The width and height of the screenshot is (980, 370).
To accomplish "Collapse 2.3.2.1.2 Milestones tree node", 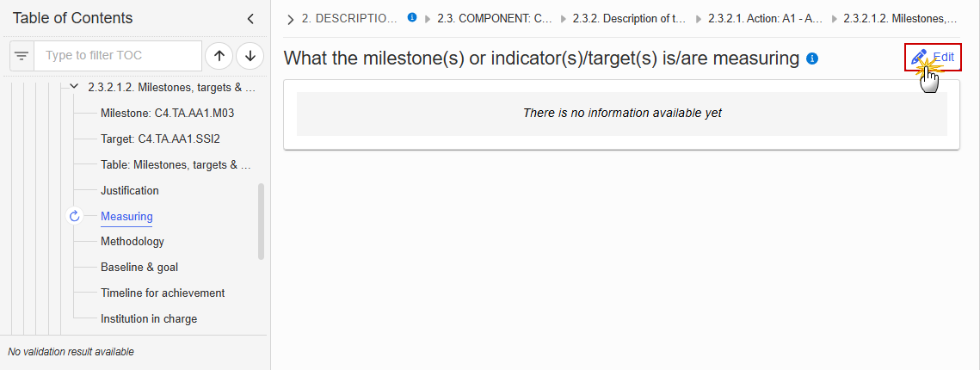I will 74,88.
